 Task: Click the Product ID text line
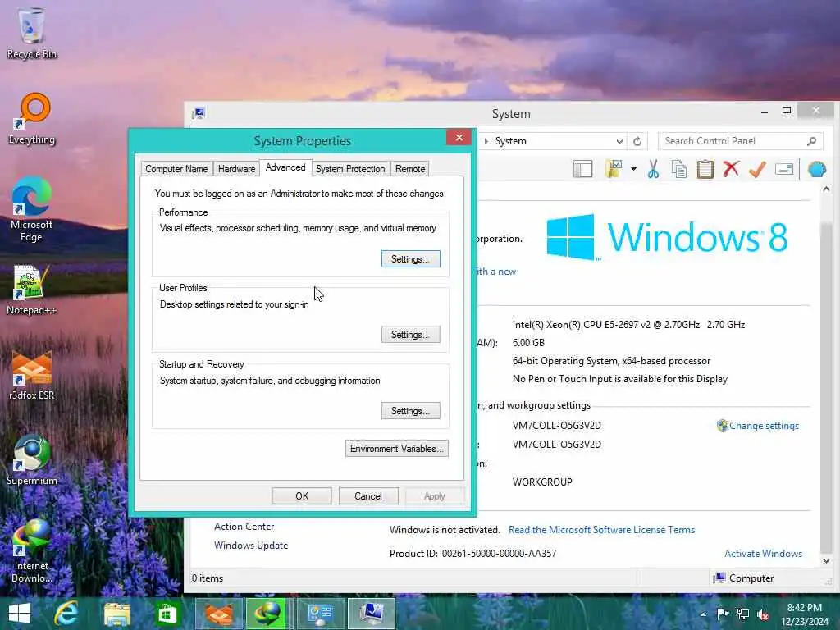[x=472, y=554]
